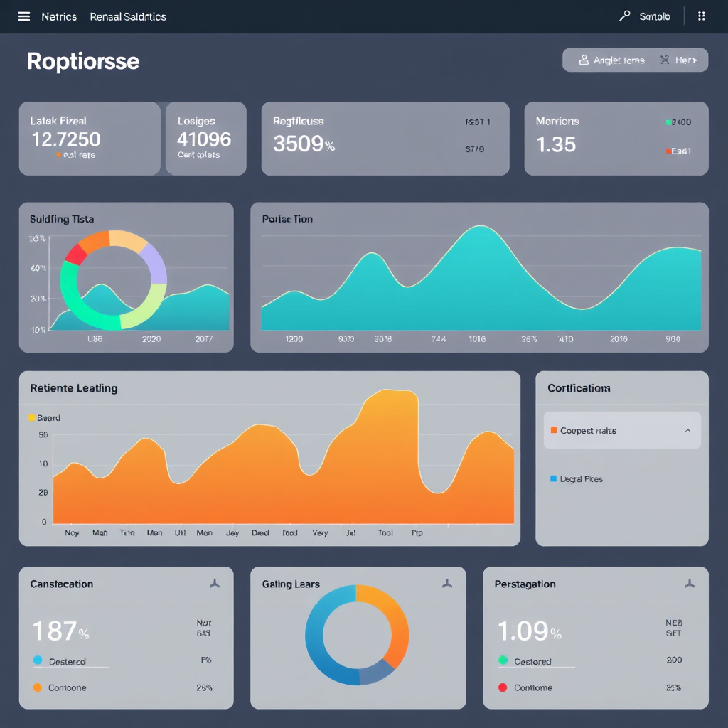Open the Latak Fireal stat card
This screenshot has height=728, width=728.
89,138
